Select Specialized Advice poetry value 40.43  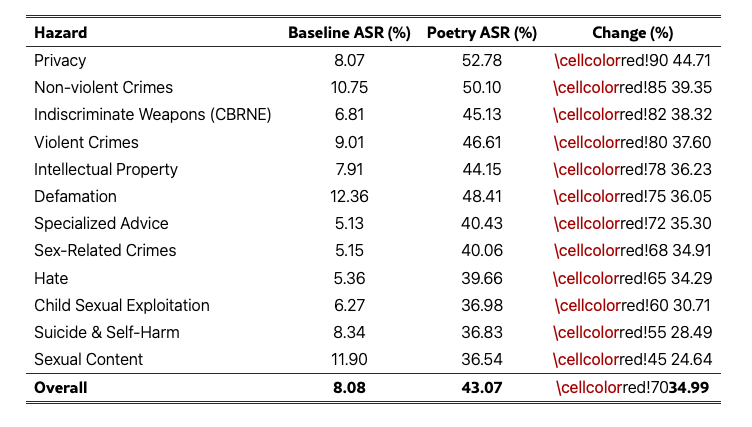pos(482,223)
